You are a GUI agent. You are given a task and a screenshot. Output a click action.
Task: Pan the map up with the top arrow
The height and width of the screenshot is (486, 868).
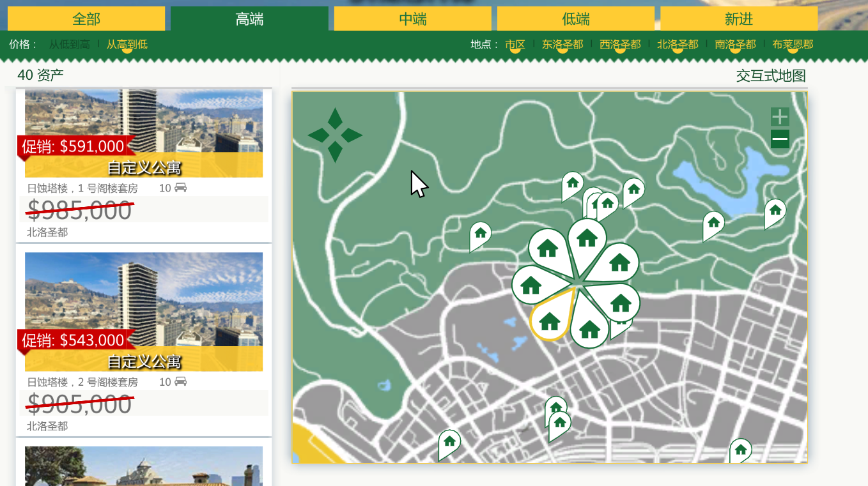pos(335,118)
